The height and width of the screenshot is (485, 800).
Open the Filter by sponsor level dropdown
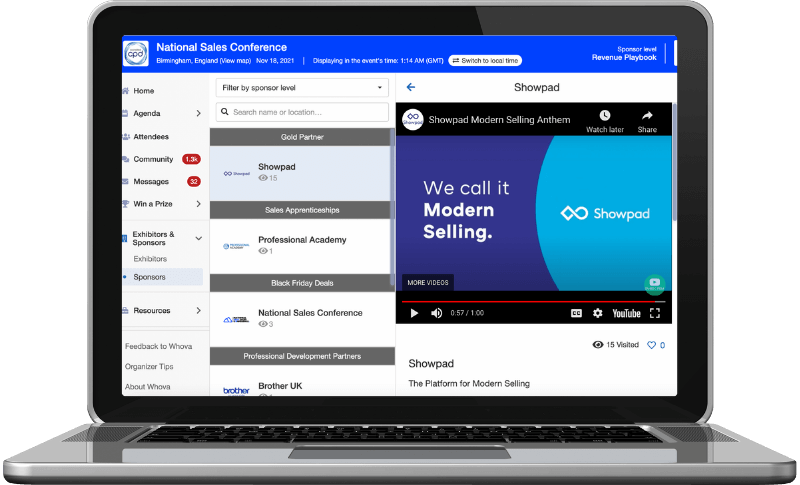[x=302, y=88]
